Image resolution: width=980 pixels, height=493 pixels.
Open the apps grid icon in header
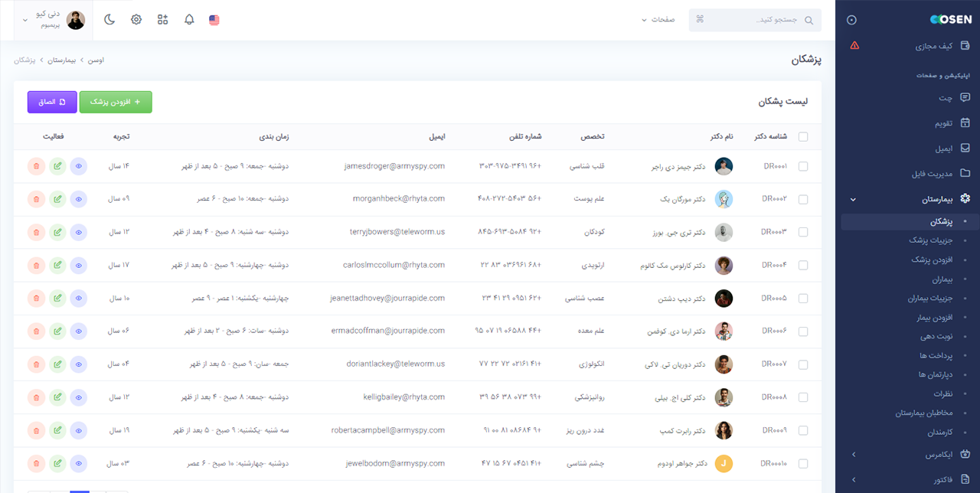coord(162,20)
